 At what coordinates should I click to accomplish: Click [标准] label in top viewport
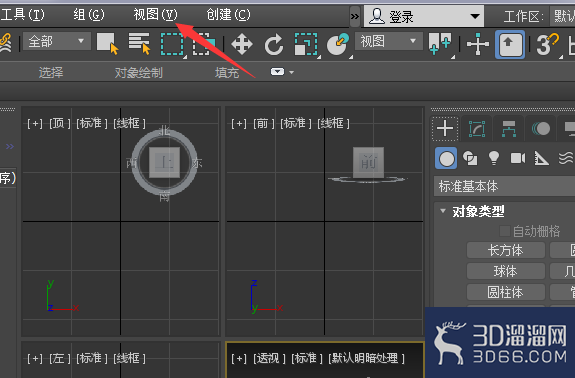point(92,124)
